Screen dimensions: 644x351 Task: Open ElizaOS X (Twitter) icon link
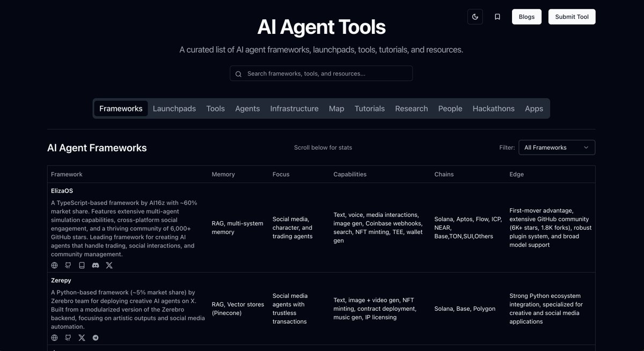pyautogui.click(x=109, y=265)
